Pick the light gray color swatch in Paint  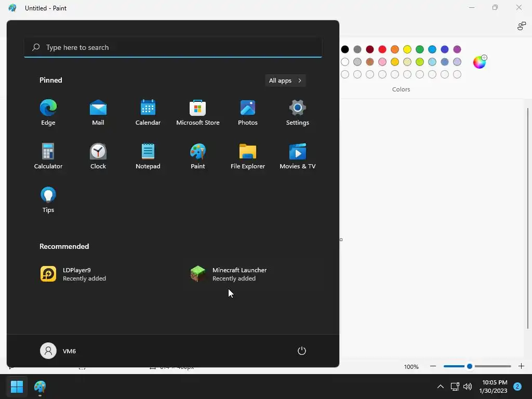[357, 62]
